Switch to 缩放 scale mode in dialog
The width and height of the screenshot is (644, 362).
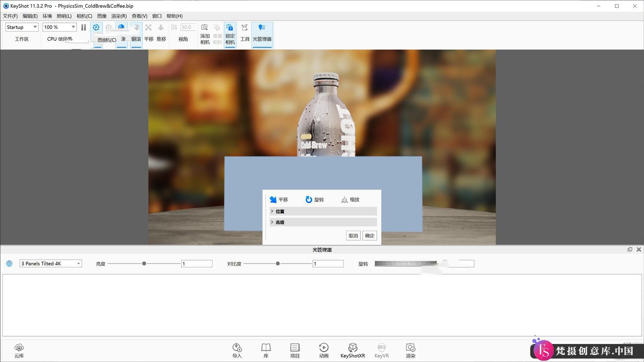(350, 199)
